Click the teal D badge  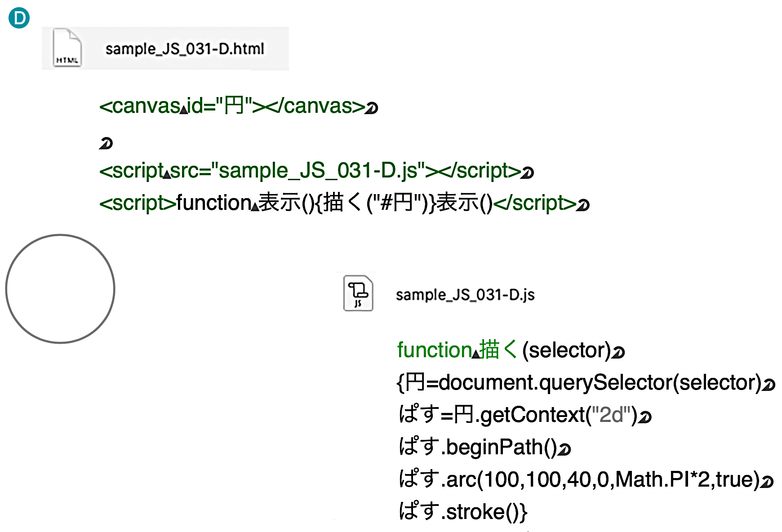click(x=19, y=18)
